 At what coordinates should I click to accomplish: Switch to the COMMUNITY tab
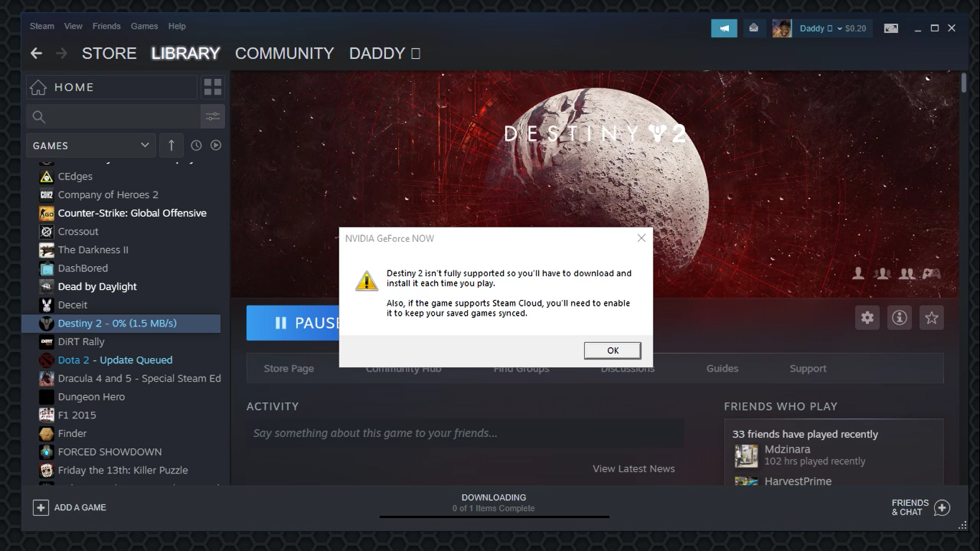tap(284, 53)
